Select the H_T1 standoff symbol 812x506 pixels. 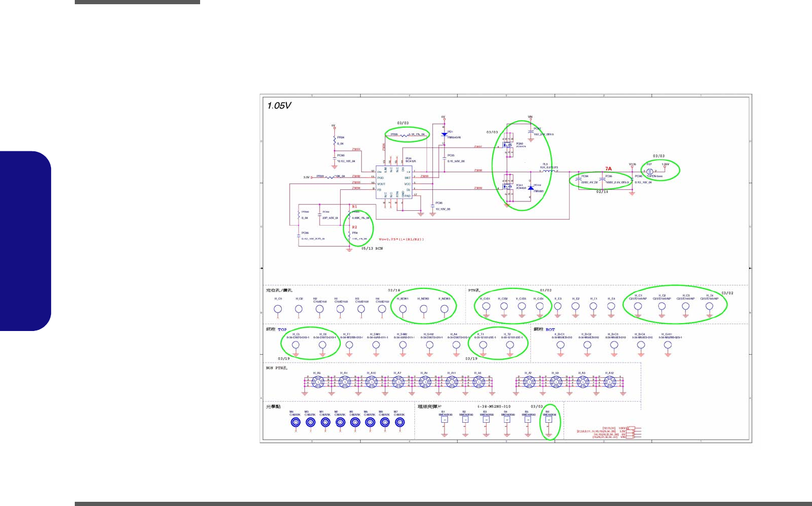pos(483,345)
